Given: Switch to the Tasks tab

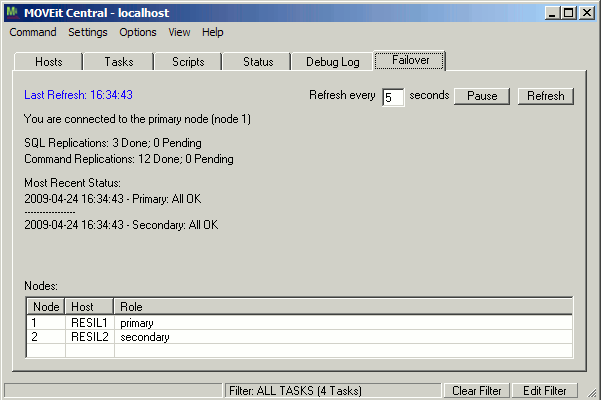Looking at the screenshot, I should point(119,62).
